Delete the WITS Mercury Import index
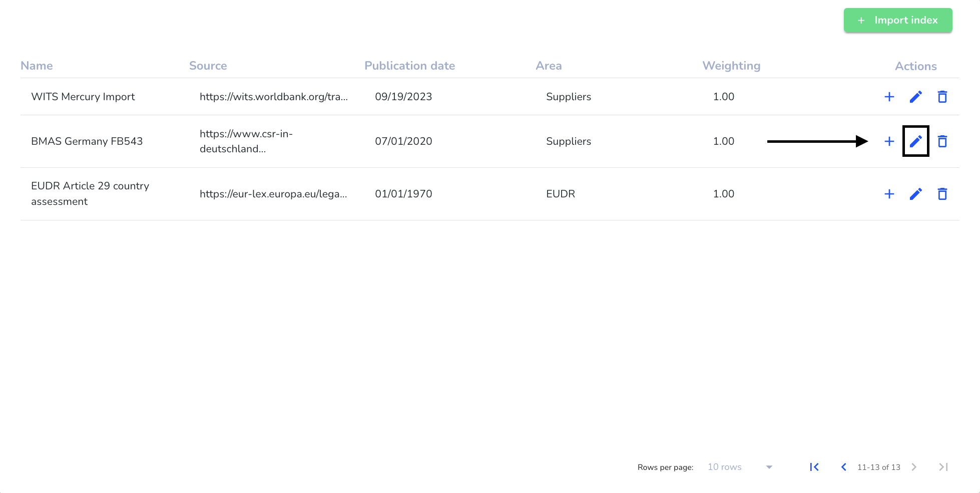Image resolution: width=980 pixels, height=493 pixels. [x=942, y=97]
